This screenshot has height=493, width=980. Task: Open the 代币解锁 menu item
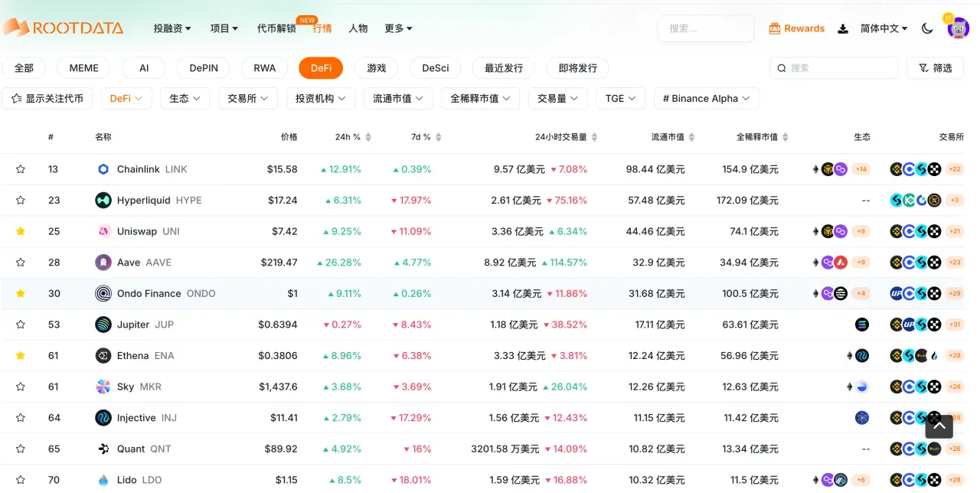click(276, 28)
